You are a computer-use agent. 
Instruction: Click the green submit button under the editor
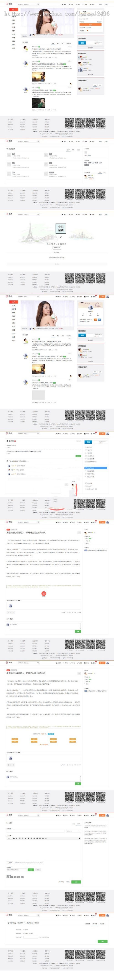click(x=76, y=882)
